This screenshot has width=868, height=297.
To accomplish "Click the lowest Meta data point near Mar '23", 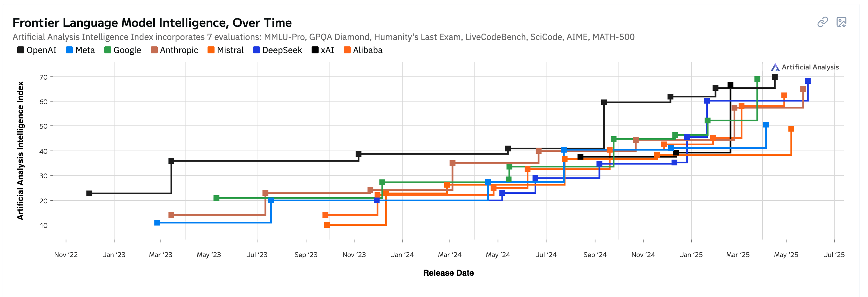I will point(157,223).
